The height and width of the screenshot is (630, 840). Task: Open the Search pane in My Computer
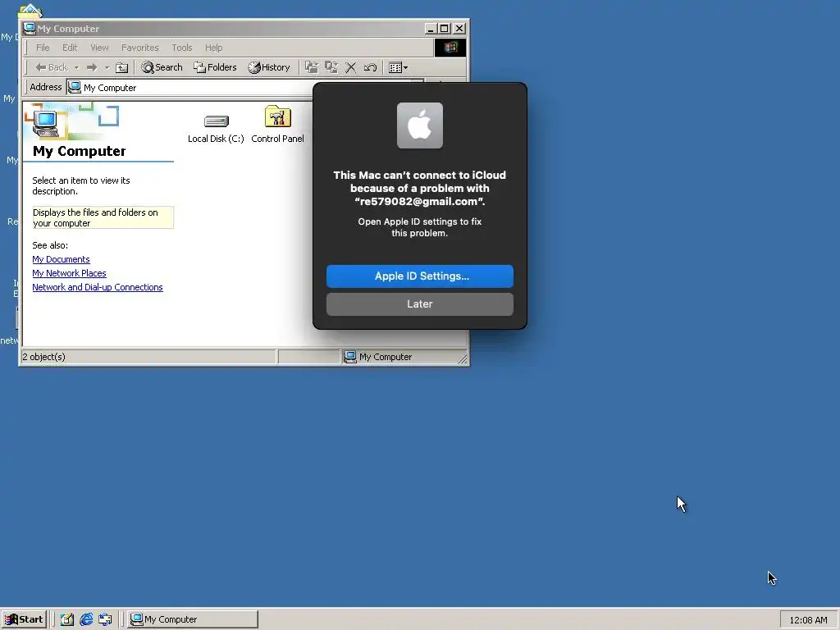(x=162, y=67)
